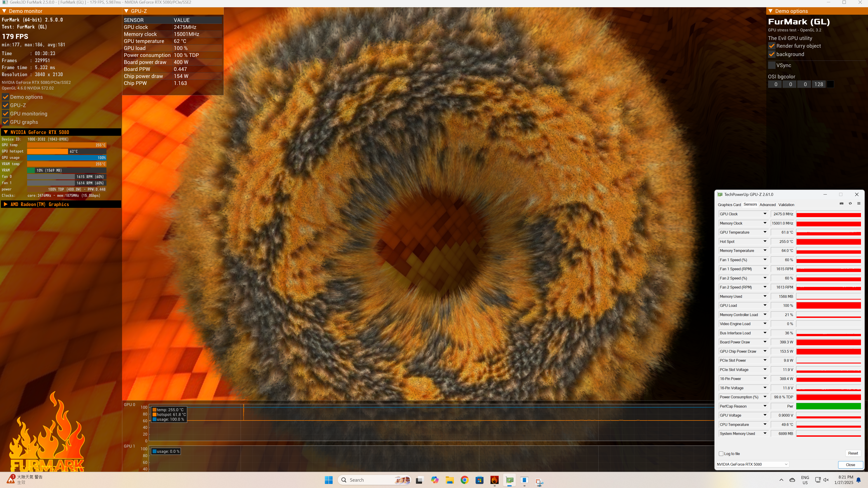Click the OSI bgcolor alpha value 128
The image size is (868, 488).
(819, 84)
